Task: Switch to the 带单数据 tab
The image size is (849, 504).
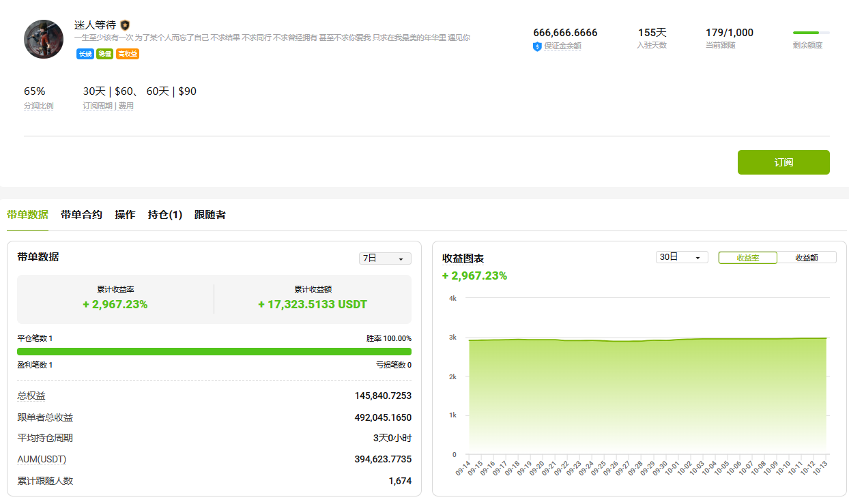Action: [27, 215]
